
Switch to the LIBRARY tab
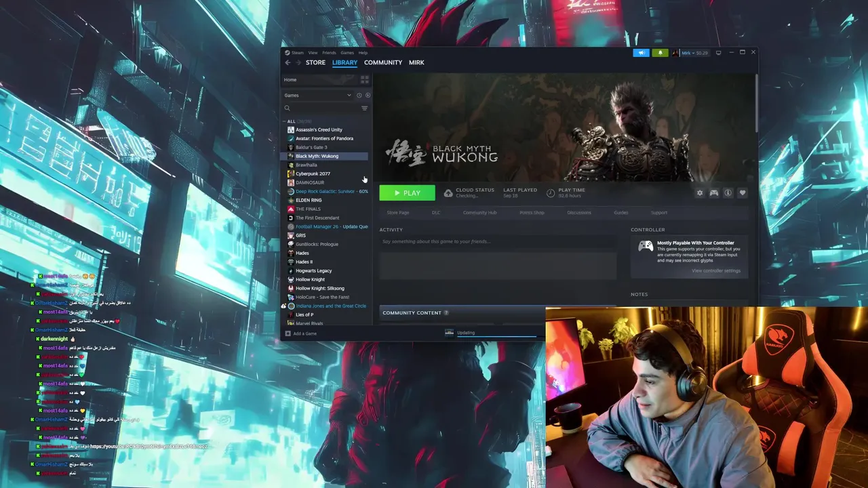[344, 62]
